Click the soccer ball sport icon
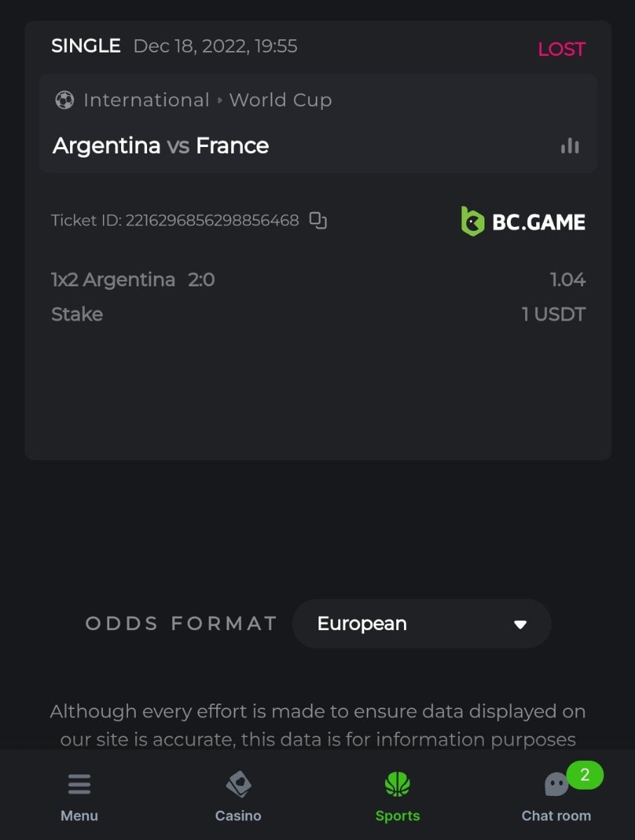 coord(64,100)
